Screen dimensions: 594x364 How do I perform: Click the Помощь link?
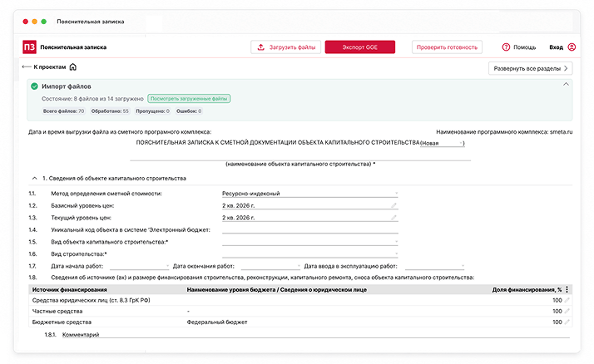524,47
